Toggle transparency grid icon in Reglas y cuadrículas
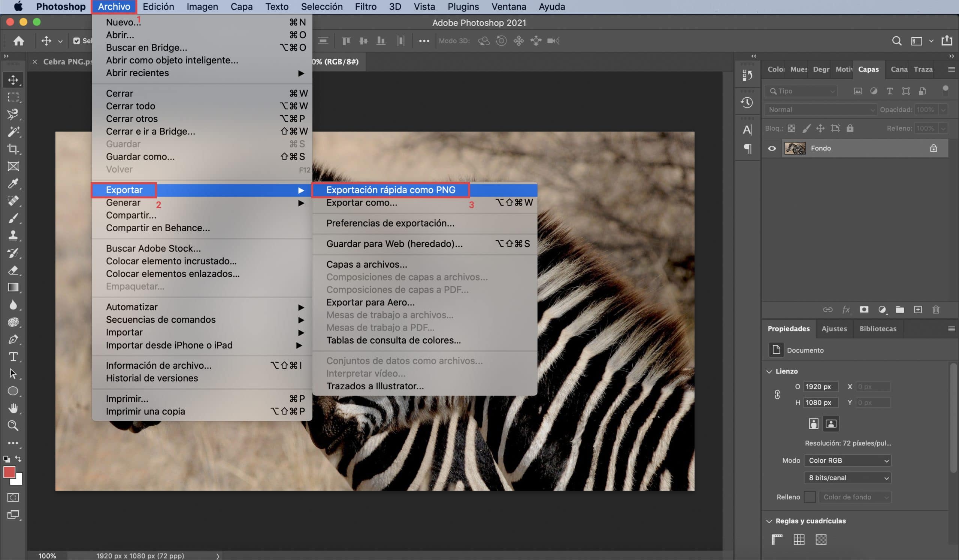The height and width of the screenshot is (560, 959). tap(821, 539)
